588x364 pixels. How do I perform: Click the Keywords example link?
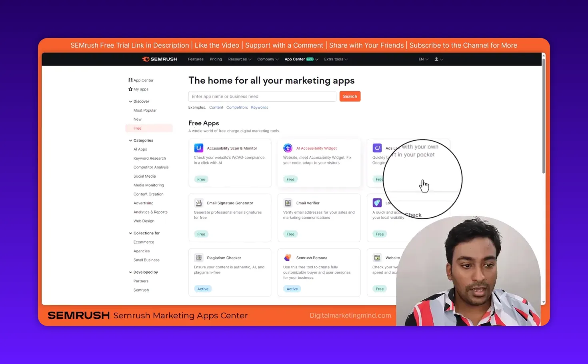coord(260,107)
